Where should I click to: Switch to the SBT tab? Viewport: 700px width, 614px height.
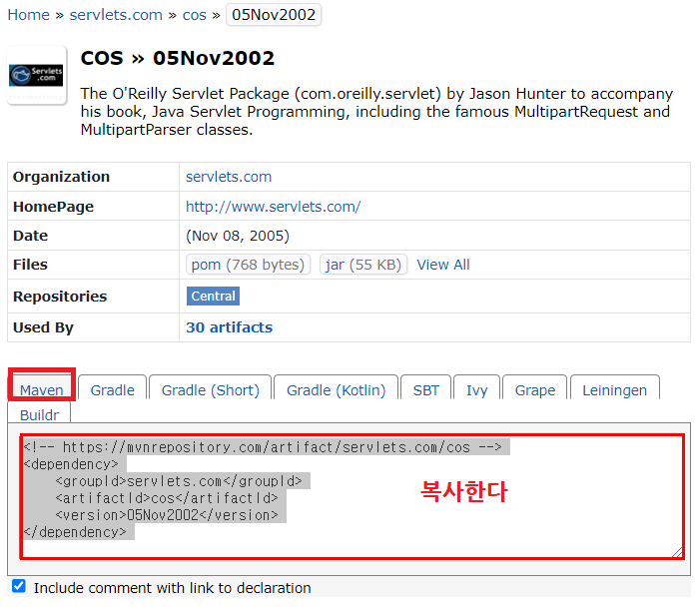click(426, 389)
